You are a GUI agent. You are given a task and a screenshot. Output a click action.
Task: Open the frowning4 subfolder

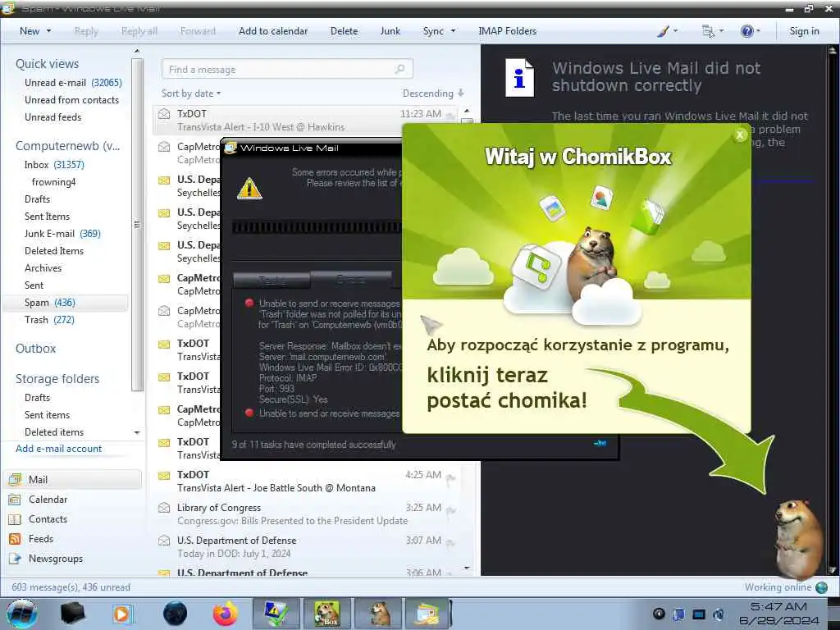[53, 181]
